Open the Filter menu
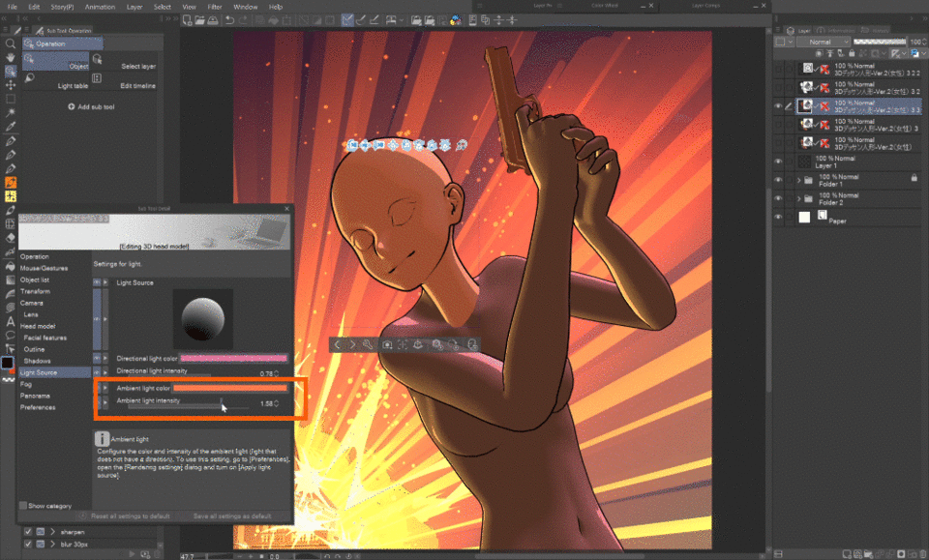 pyautogui.click(x=214, y=7)
